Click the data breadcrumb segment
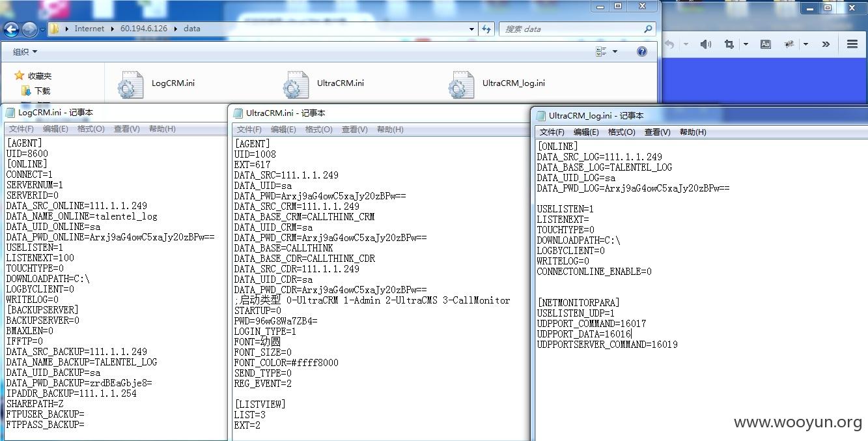 point(192,29)
